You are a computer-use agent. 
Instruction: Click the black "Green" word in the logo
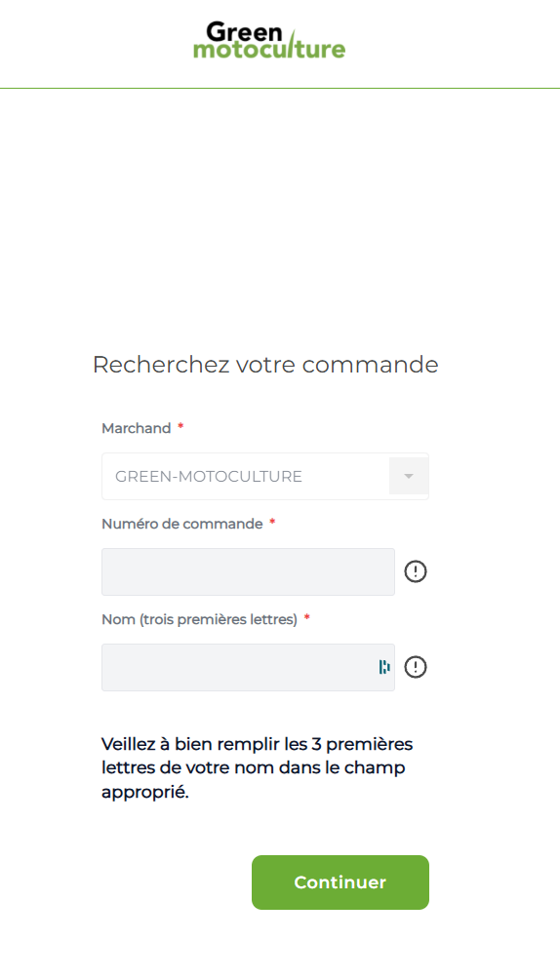[x=245, y=32]
